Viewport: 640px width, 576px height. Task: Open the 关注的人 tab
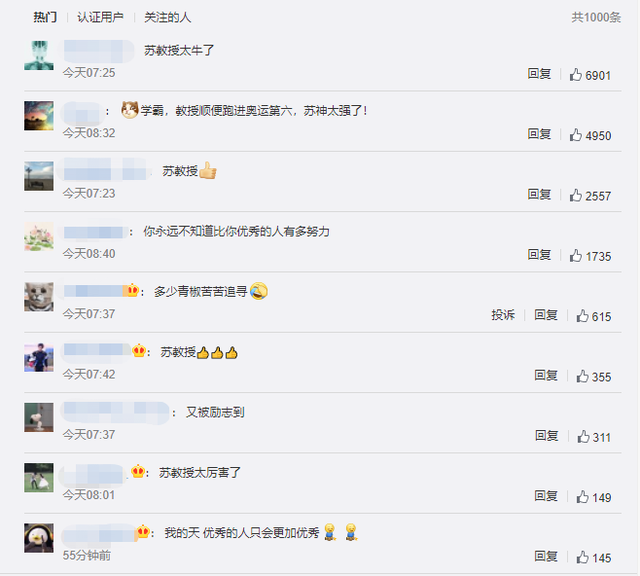coord(167,17)
